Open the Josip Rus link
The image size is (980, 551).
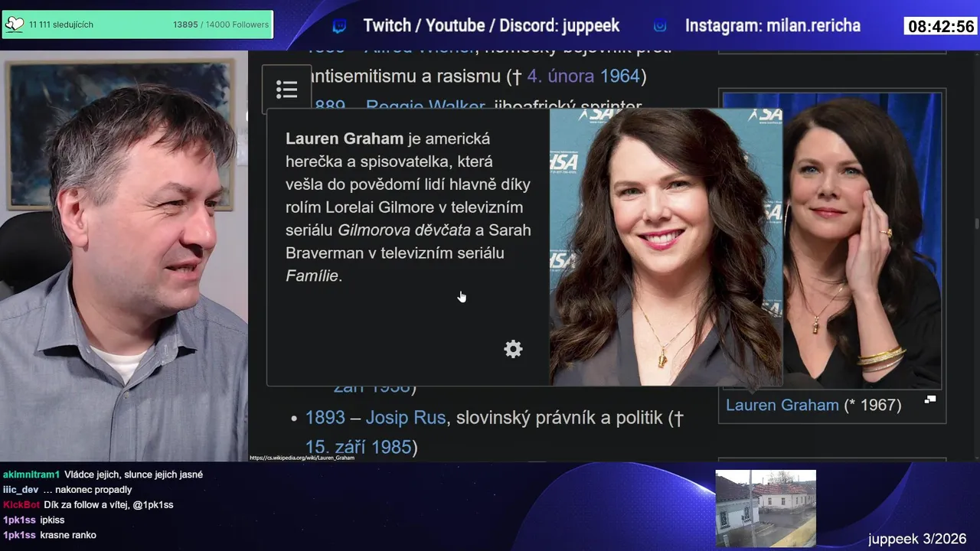pos(405,418)
